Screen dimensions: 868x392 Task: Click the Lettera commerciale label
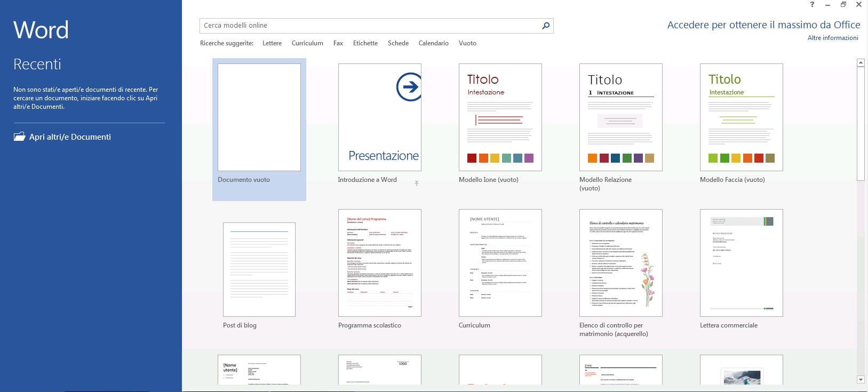point(729,325)
